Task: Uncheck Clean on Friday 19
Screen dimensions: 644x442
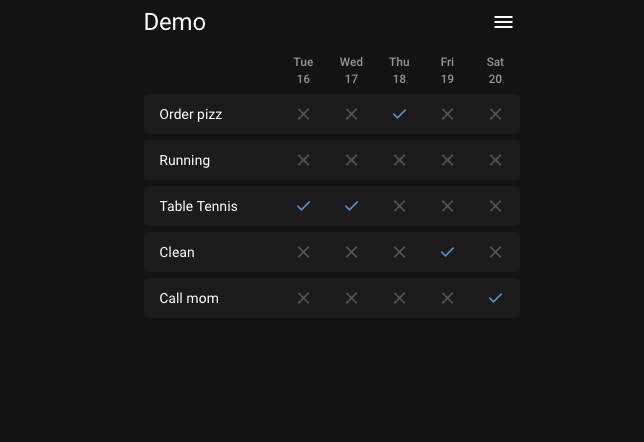Action: point(447,252)
